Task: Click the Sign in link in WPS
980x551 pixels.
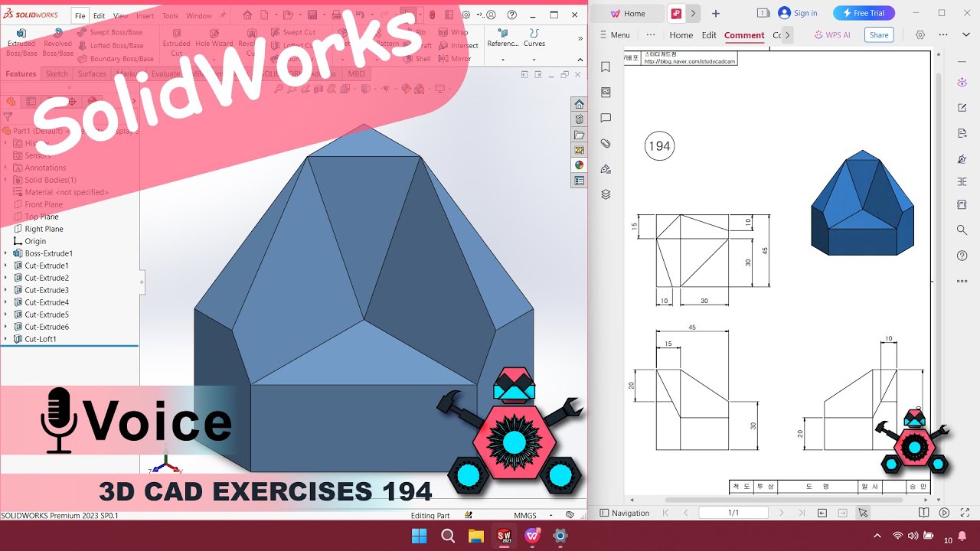Action: click(x=797, y=13)
